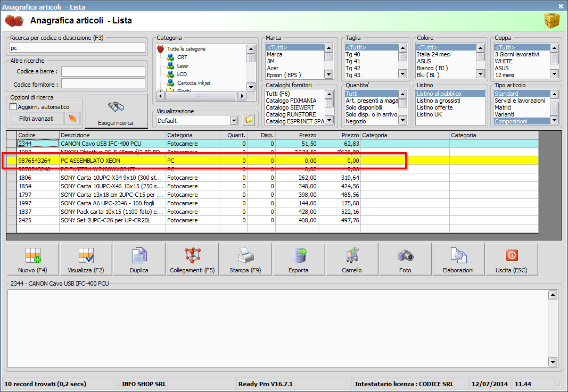This screenshot has height=392, width=568.
Task: Click the Codice a barre field
Action: click(x=103, y=71)
